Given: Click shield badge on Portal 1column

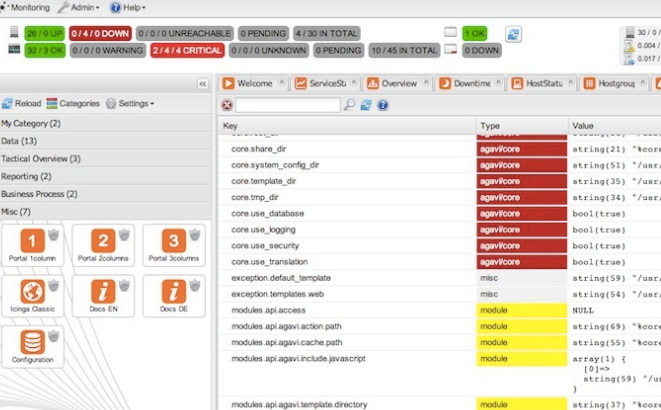Looking at the screenshot, I should tap(54, 235).
